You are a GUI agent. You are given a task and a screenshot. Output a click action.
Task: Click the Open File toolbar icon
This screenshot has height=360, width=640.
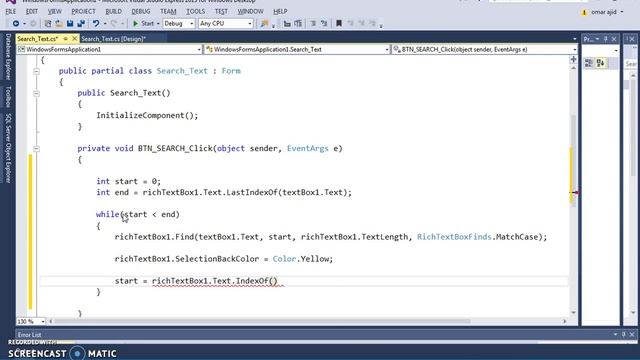pos(59,24)
